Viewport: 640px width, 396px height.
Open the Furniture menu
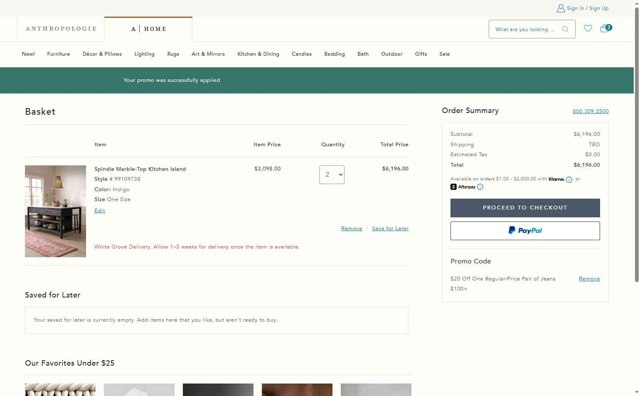(x=58, y=54)
